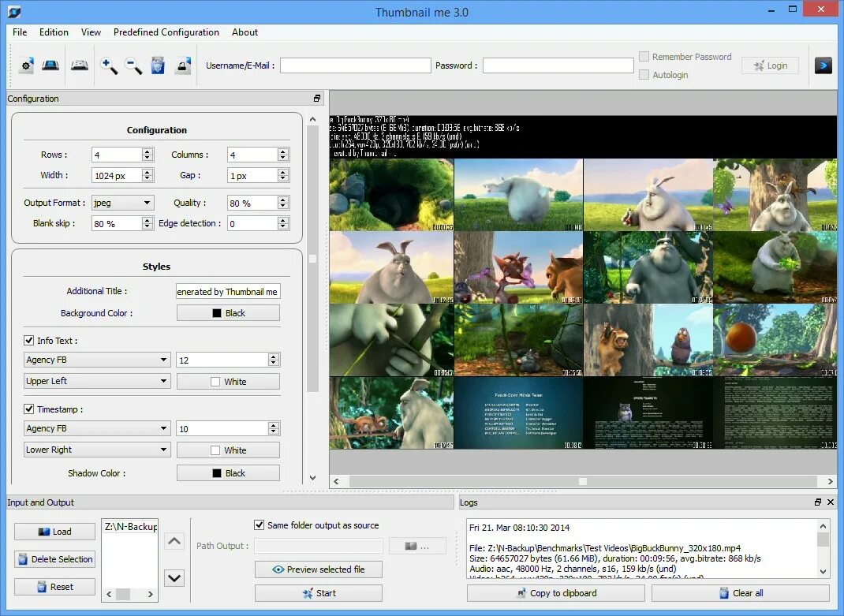This screenshot has width=844, height=616.
Task: Click the Reset button
Action: 55,587
